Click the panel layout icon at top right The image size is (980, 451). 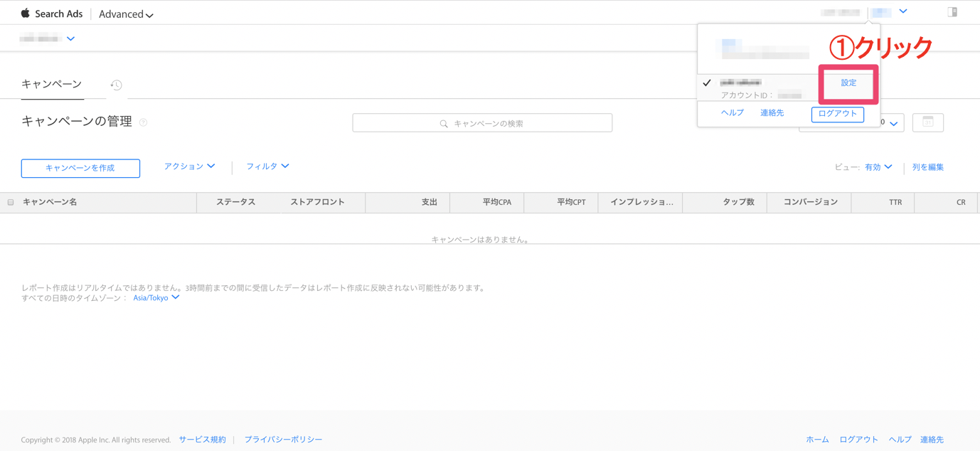tap(952, 12)
